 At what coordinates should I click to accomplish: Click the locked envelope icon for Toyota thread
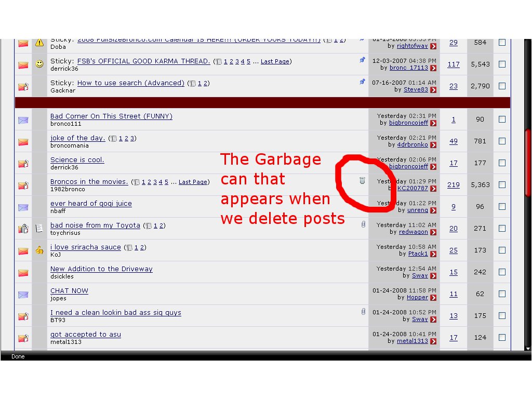pyautogui.click(x=23, y=229)
